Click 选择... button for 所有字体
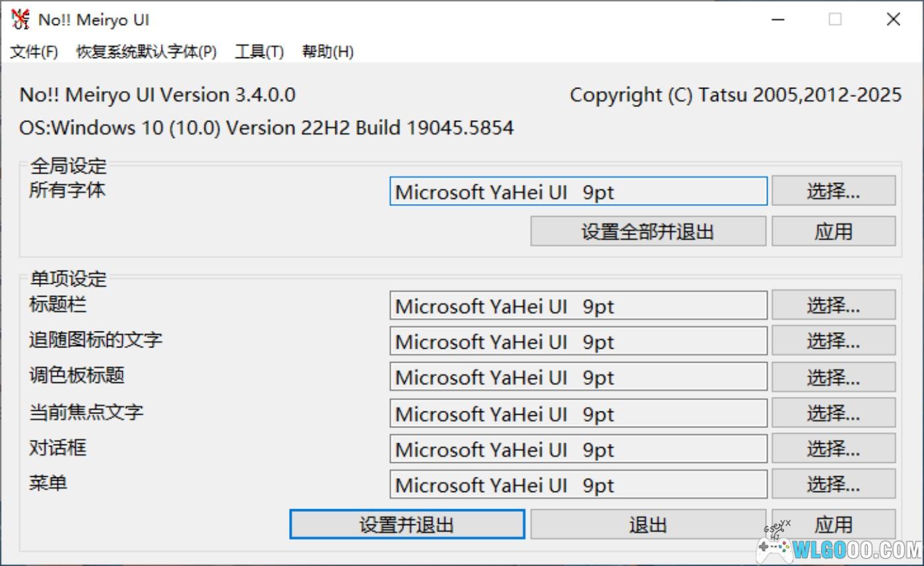Viewport: 924px width, 566px height. point(833,192)
